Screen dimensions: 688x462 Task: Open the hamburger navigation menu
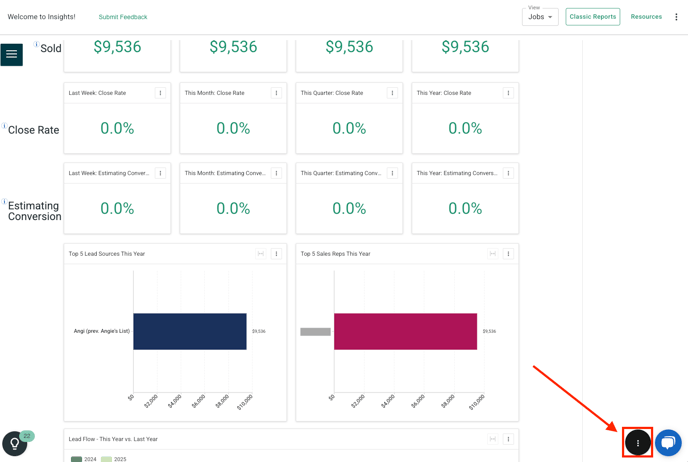[11, 54]
